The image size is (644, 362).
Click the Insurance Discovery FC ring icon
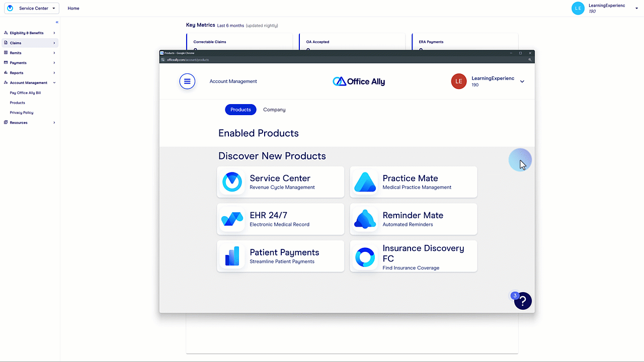[x=365, y=257]
